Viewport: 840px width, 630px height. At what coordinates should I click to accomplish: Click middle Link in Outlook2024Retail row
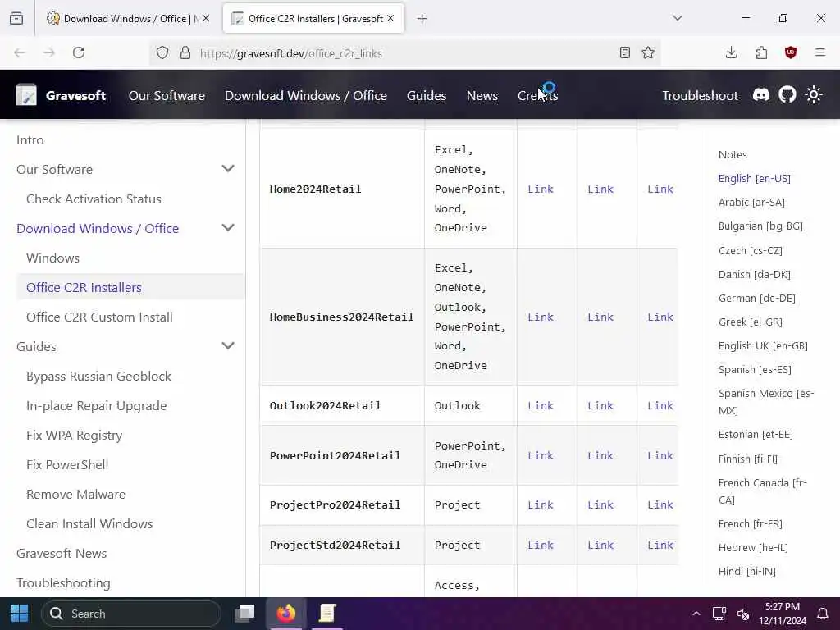click(600, 405)
